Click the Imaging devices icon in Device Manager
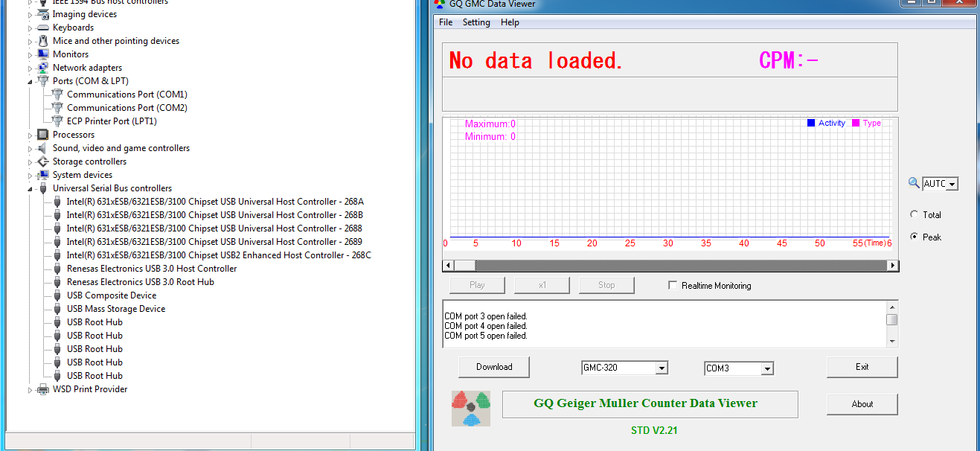The image size is (980, 451). (x=43, y=14)
